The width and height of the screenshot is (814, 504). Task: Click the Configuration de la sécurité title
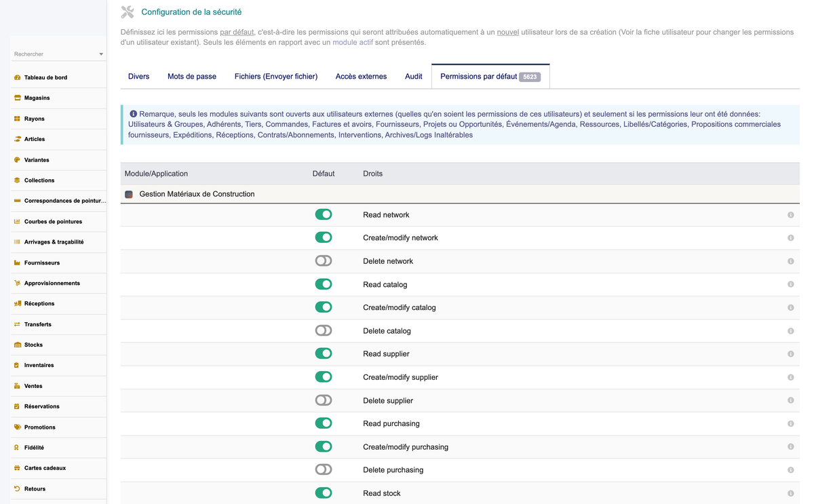point(191,12)
